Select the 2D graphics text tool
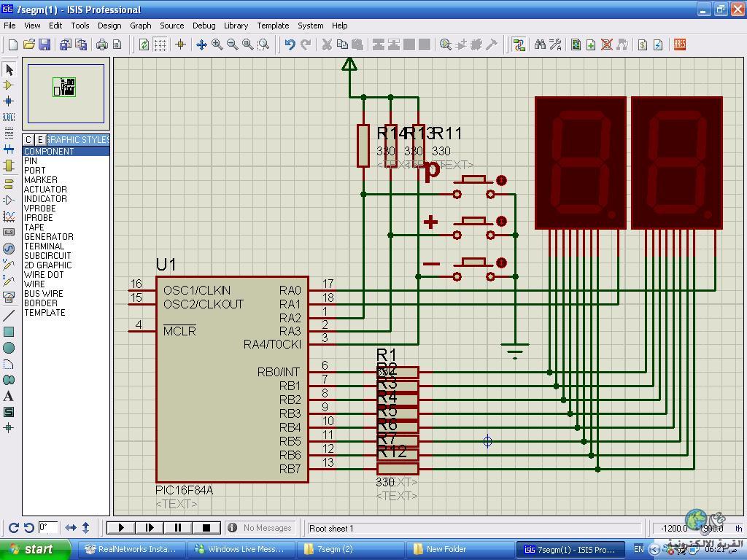The height and width of the screenshot is (560, 747). (x=9, y=396)
